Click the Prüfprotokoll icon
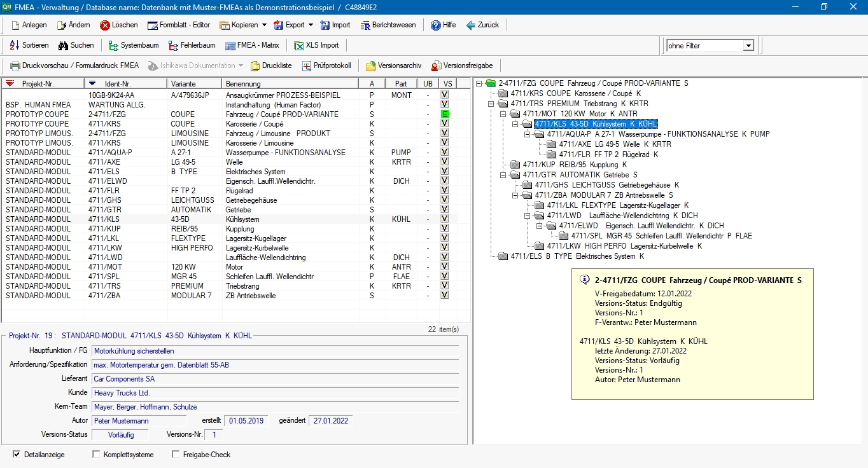The width and height of the screenshot is (868, 468). [307, 66]
